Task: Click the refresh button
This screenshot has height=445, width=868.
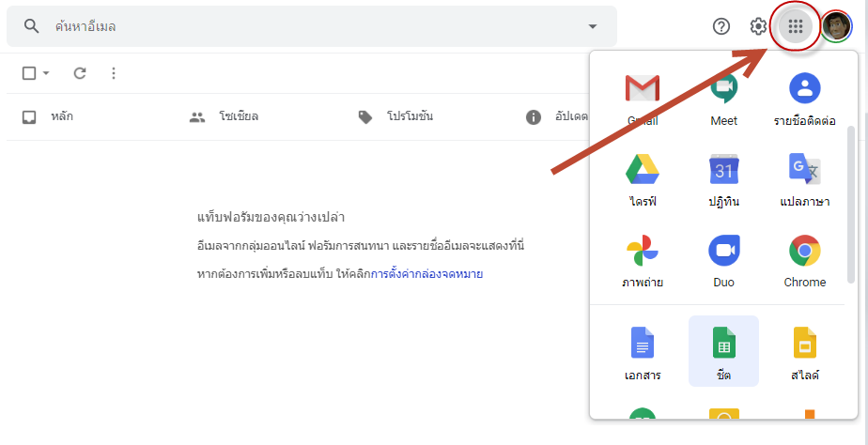Action: point(80,73)
